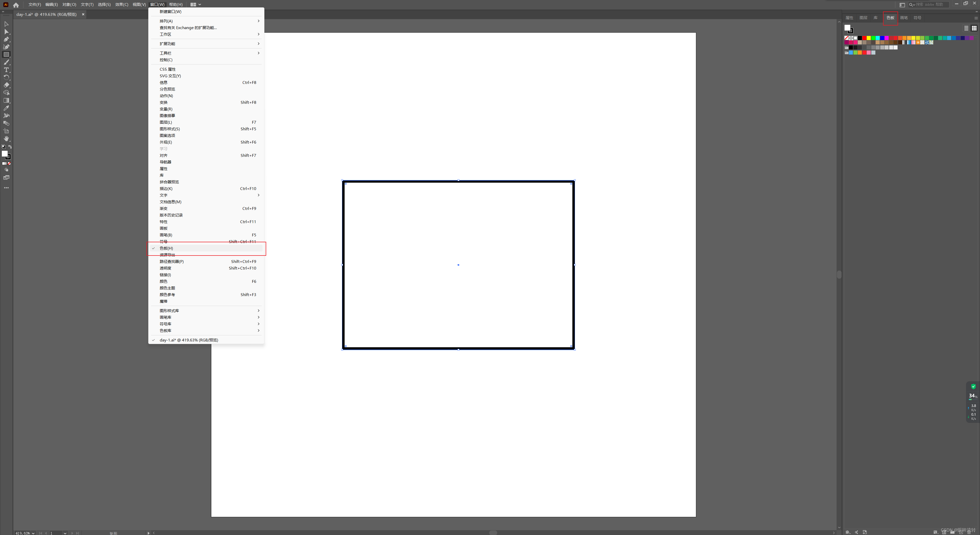The height and width of the screenshot is (535, 980).
Task: Expand 排列(A) submenu
Action: 206,21
